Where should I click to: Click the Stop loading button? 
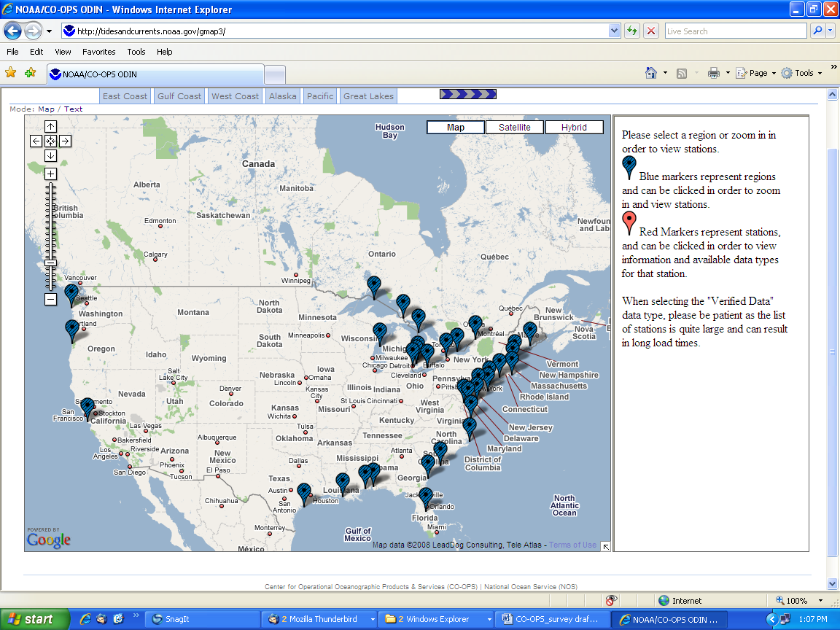pyautogui.click(x=651, y=31)
